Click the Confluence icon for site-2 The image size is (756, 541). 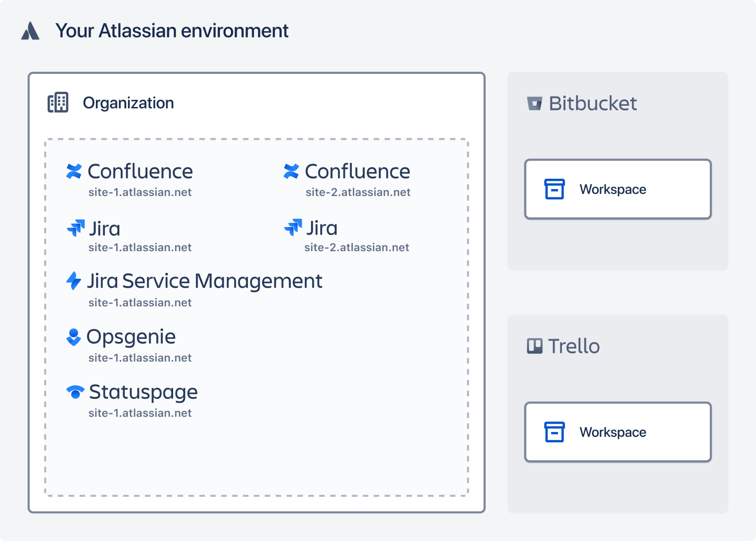tap(291, 171)
